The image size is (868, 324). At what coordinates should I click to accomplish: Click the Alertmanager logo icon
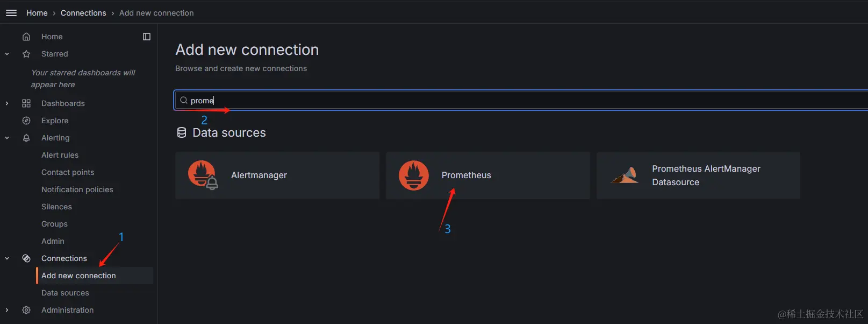click(203, 175)
